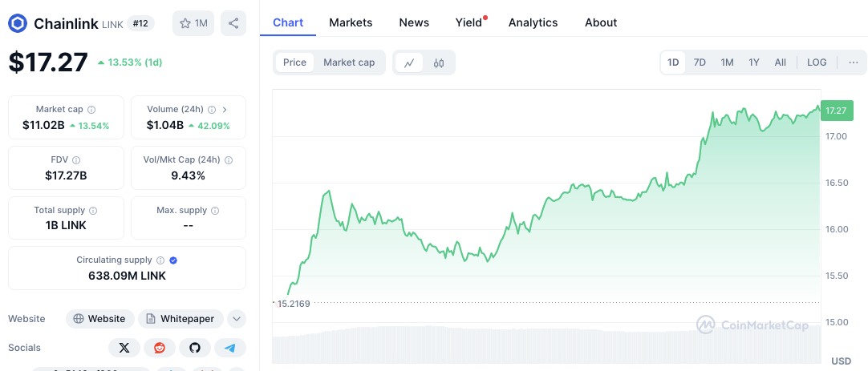Select 7D time range
The width and height of the screenshot is (868, 371).
click(700, 63)
